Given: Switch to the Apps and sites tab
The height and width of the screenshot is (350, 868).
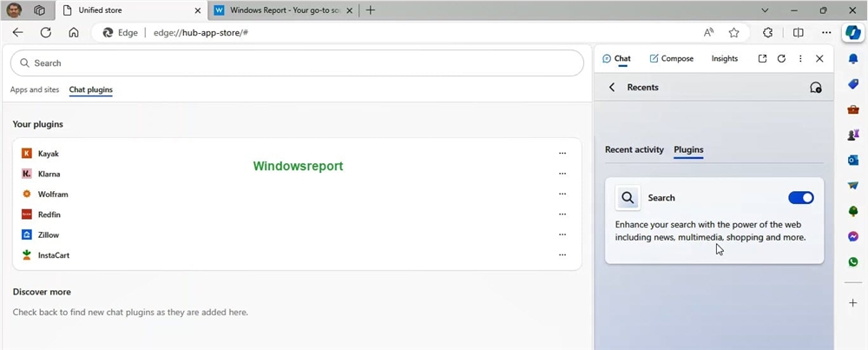Looking at the screenshot, I should point(35,90).
